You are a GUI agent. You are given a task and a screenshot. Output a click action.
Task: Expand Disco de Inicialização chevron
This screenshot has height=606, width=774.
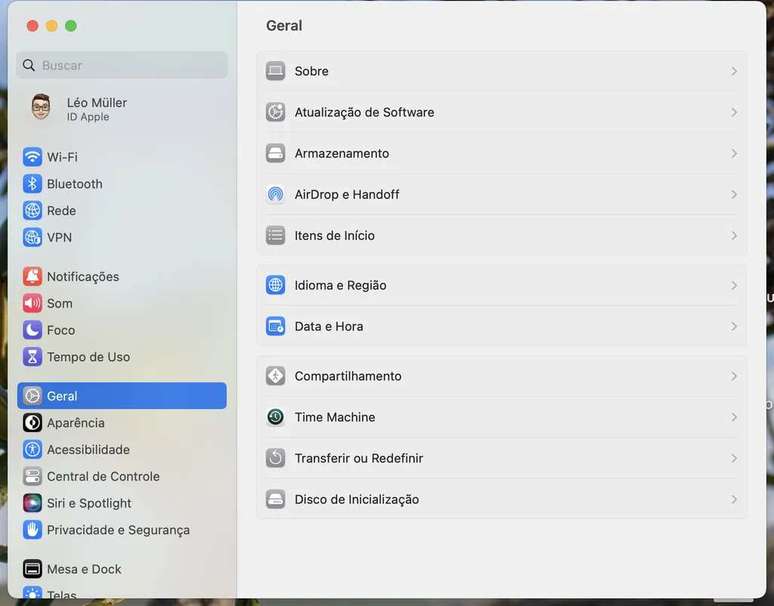[734, 499]
